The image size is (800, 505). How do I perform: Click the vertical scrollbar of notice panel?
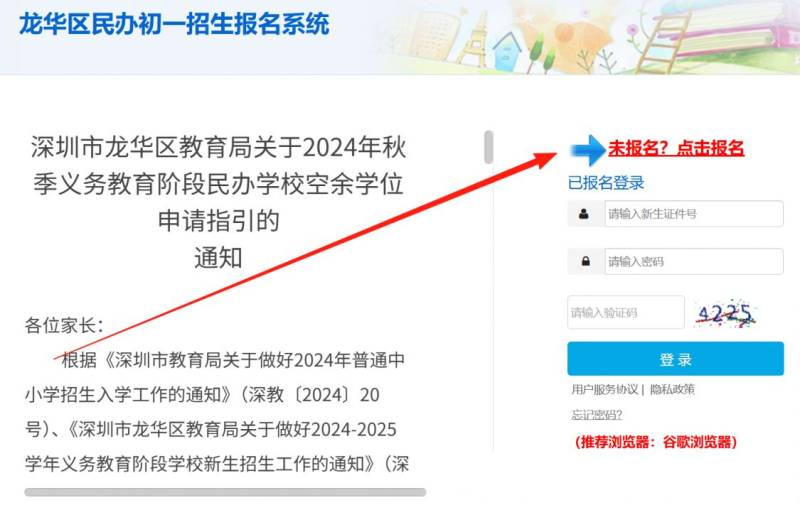tap(489, 147)
